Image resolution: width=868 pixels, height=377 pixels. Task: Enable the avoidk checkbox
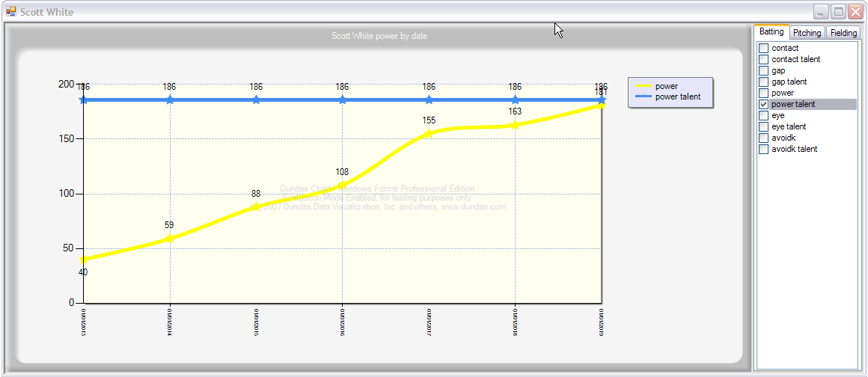coord(763,138)
